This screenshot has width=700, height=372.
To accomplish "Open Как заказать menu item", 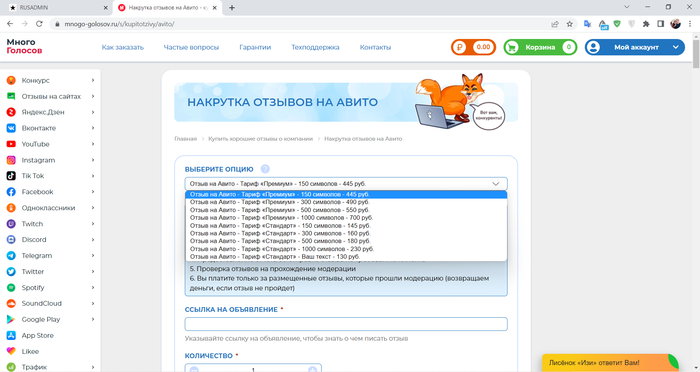I will (x=123, y=47).
